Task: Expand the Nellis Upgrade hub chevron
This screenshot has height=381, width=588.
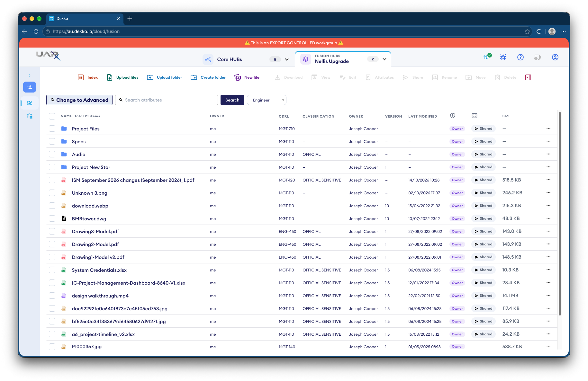Action: tap(384, 59)
